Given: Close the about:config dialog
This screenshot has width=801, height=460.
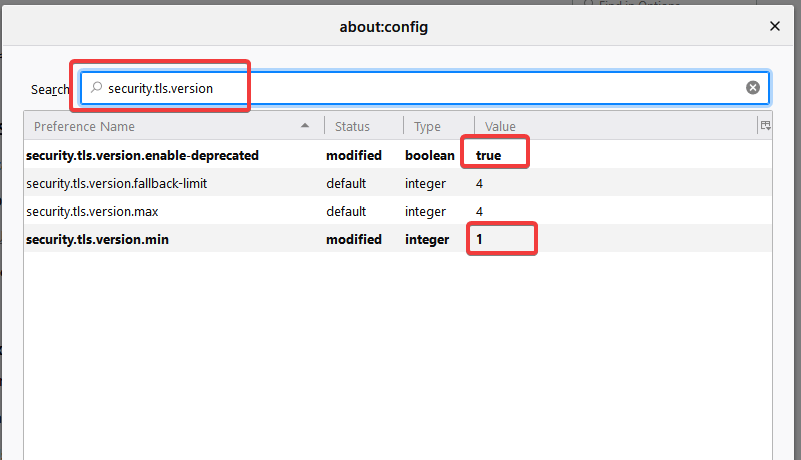Looking at the screenshot, I should pyautogui.click(x=774, y=27).
